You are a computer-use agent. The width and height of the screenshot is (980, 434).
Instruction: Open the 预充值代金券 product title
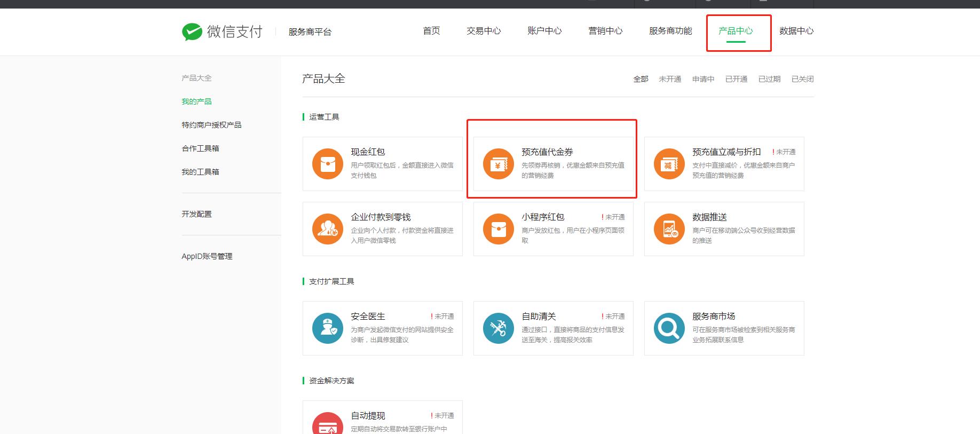tap(547, 152)
